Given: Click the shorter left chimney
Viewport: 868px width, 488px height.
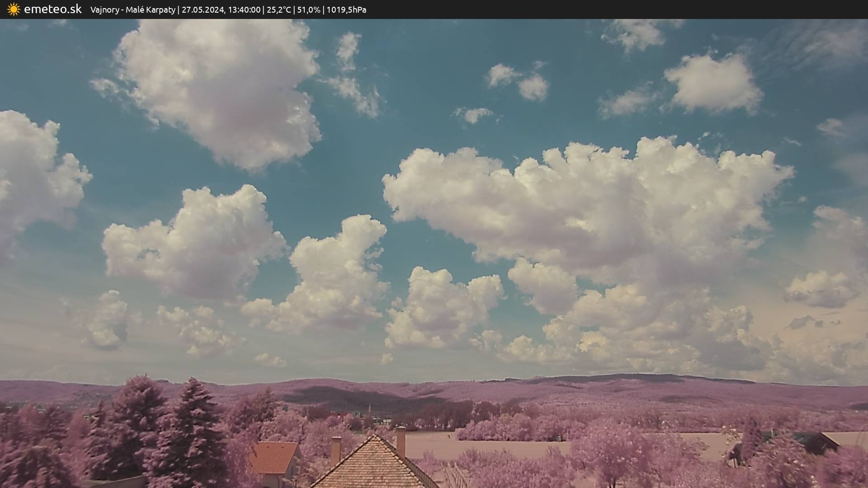Looking at the screenshot, I should (x=336, y=449).
